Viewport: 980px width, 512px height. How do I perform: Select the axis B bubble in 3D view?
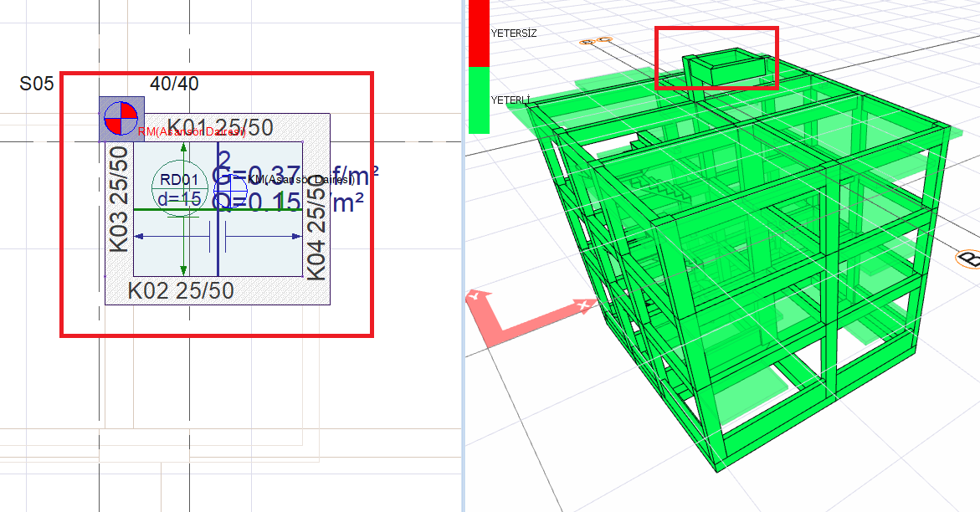(968, 259)
